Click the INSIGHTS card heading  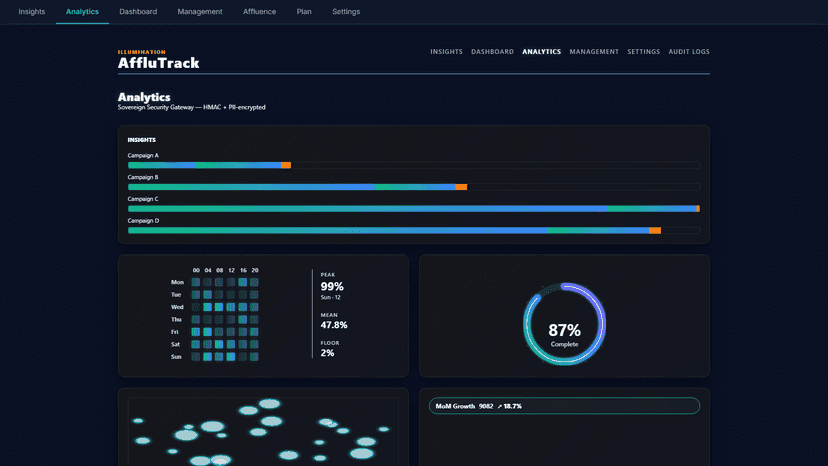142,140
